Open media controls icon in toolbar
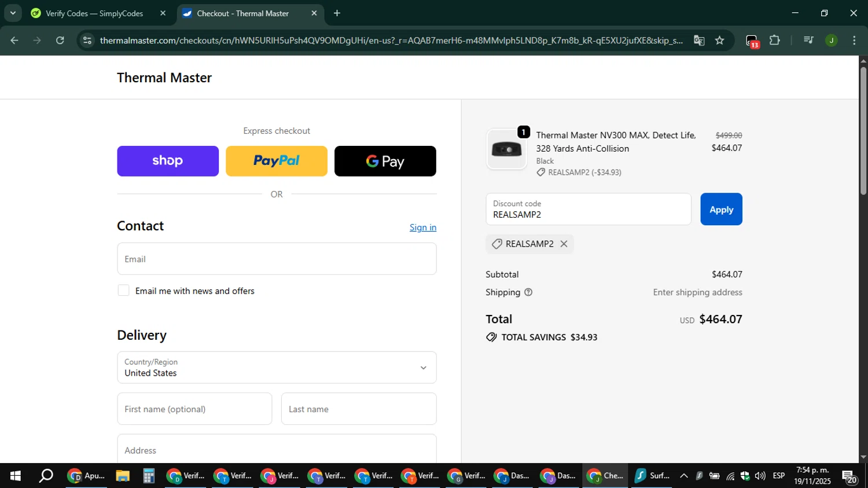The height and width of the screenshot is (488, 868). (808, 41)
